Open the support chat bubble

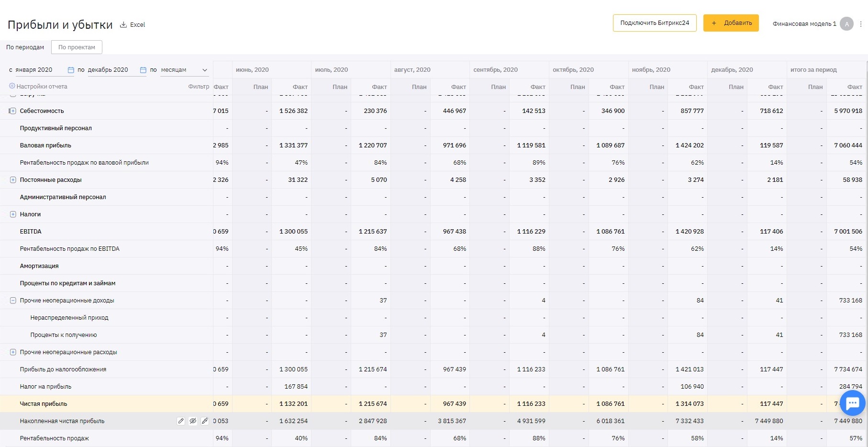click(x=852, y=403)
